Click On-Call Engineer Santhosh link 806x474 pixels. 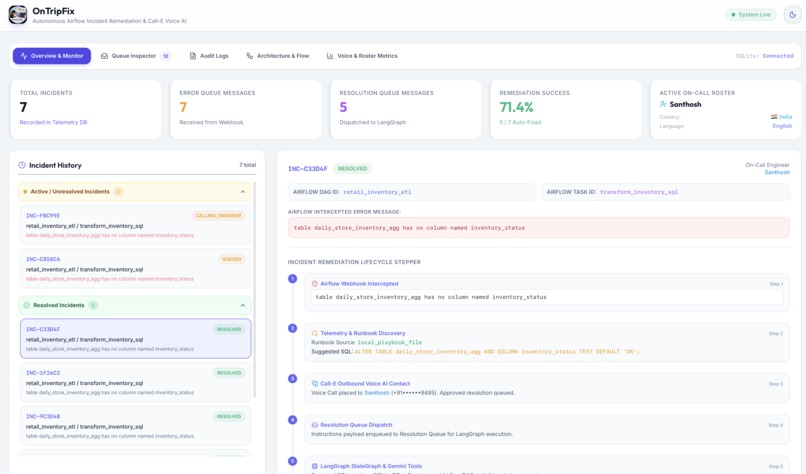777,172
